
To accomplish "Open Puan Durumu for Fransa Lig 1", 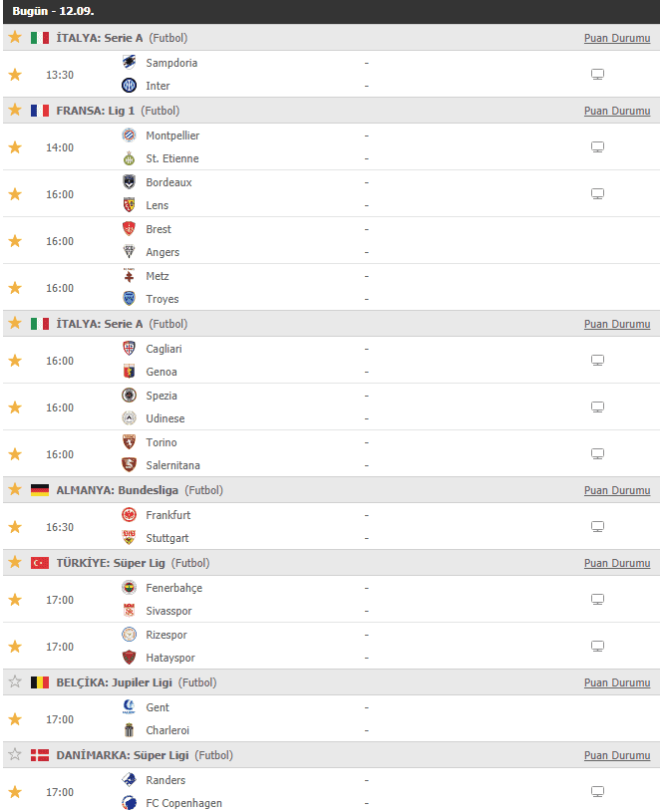I will (617, 111).
